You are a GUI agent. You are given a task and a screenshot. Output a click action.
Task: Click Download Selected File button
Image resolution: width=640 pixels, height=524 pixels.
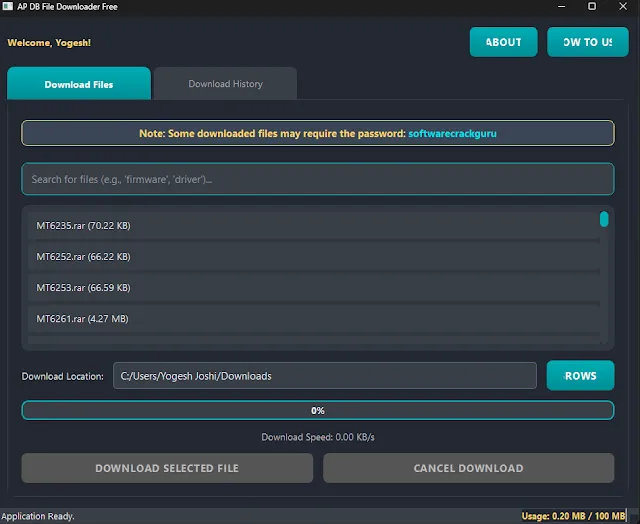(x=167, y=468)
